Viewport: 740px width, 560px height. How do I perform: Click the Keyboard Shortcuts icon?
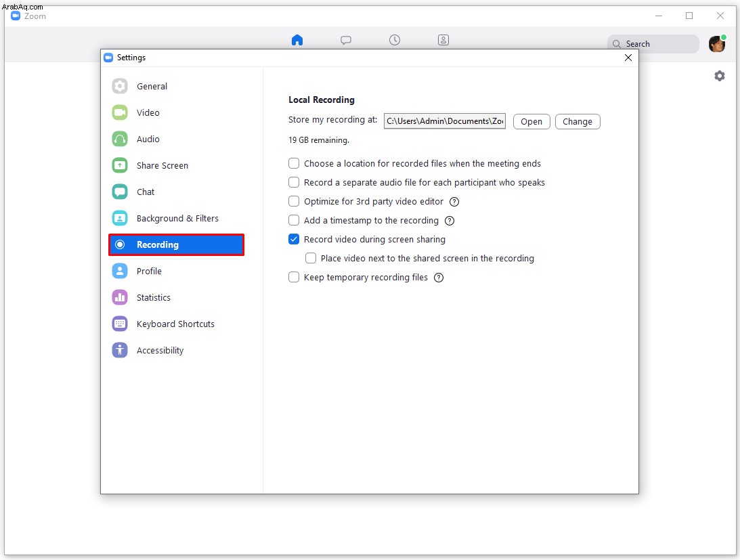pos(120,324)
